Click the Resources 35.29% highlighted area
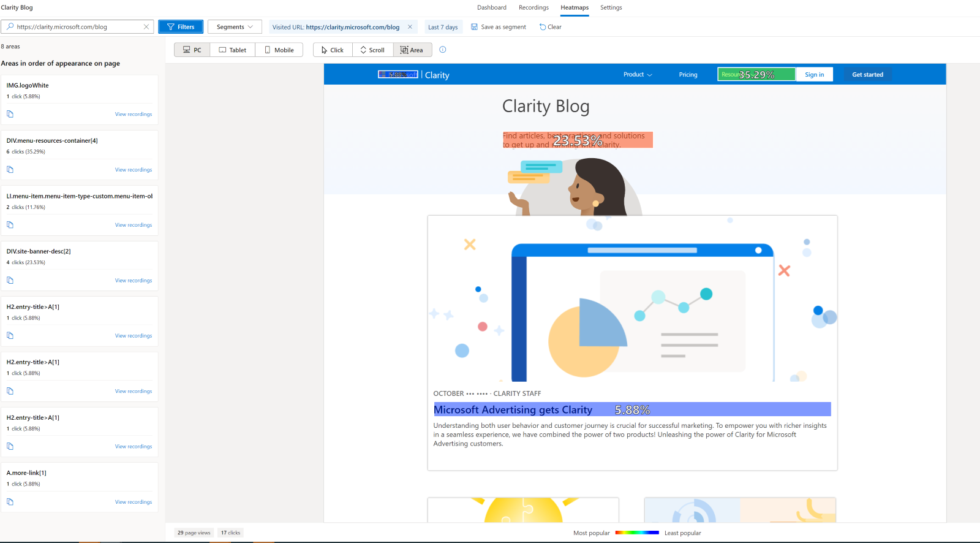980x543 pixels. point(756,74)
